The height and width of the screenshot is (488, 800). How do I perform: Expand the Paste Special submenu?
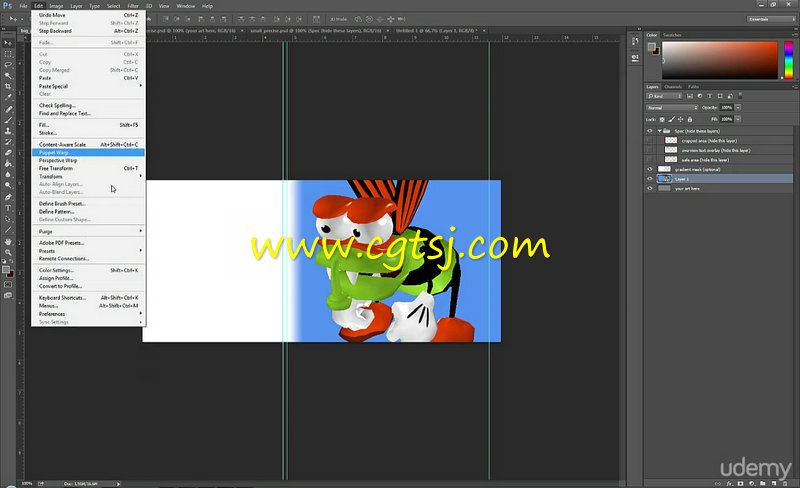(88, 86)
